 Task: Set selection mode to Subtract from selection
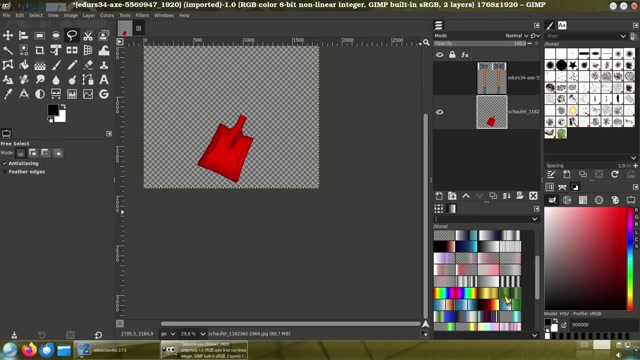pos(45,153)
